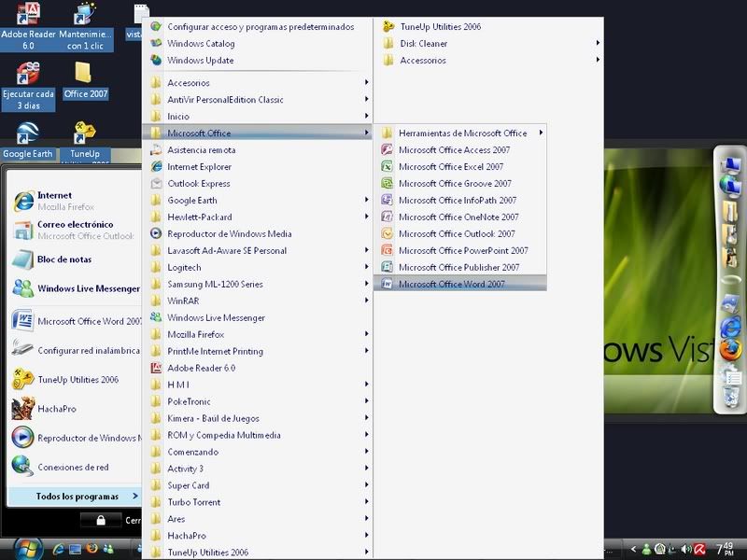The width and height of the screenshot is (747, 560).
Task: Open Internet Explorer in the right-side dock
Action: [730, 327]
